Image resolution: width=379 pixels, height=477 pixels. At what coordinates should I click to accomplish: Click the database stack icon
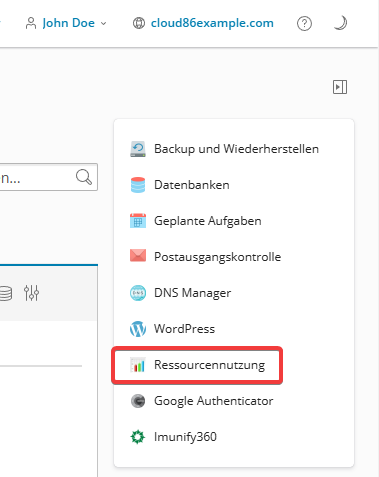click(x=6, y=293)
